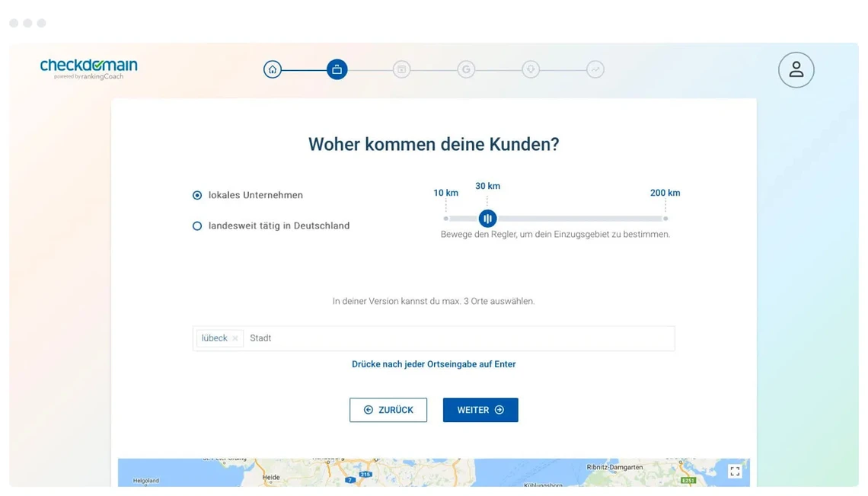Screen dimensions: 868x496
Task: Open the user profile icon
Action: coord(796,70)
